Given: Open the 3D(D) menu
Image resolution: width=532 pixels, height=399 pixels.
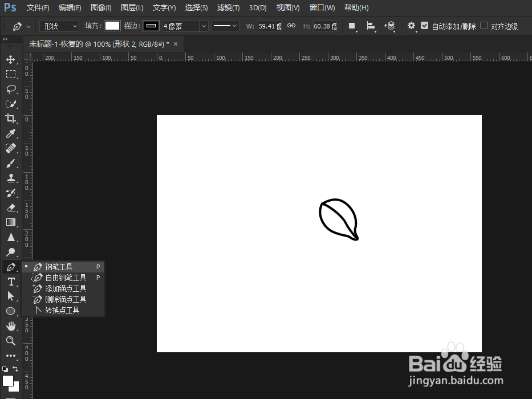Looking at the screenshot, I should tap(258, 7).
